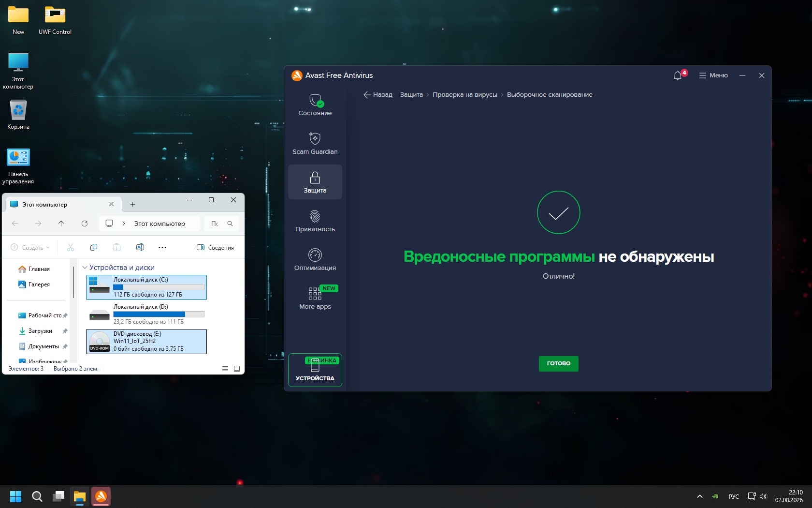This screenshot has width=812, height=508.
Task: Select the Этот компьютер desktop icon
Action: [x=18, y=71]
